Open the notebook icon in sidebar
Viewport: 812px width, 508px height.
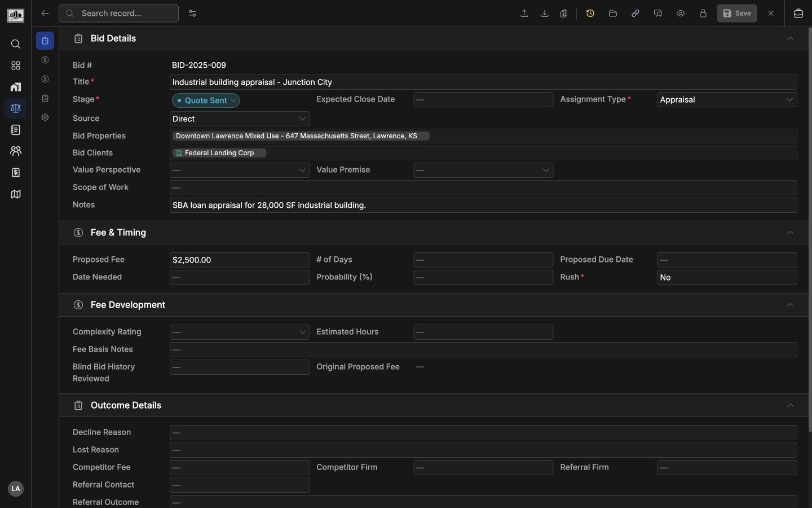tap(16, 130)
